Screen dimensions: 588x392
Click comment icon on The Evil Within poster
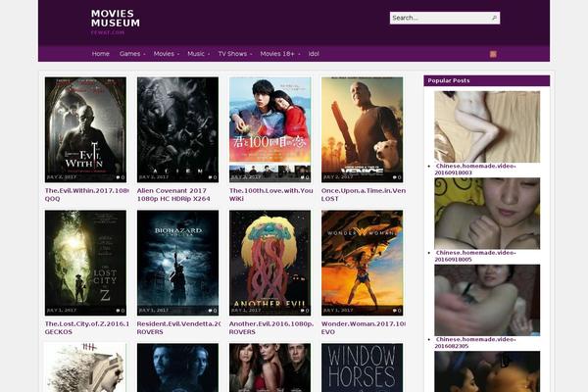click(119, 177)
